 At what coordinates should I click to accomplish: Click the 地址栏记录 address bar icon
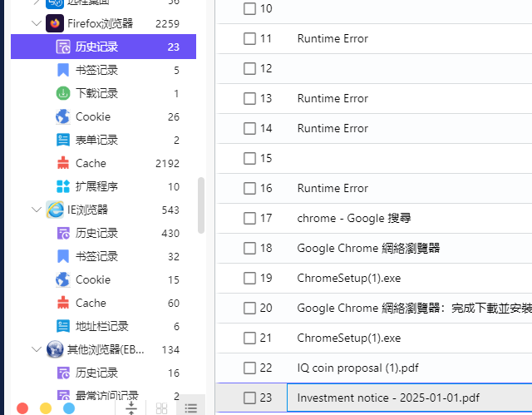coord(63,326)
